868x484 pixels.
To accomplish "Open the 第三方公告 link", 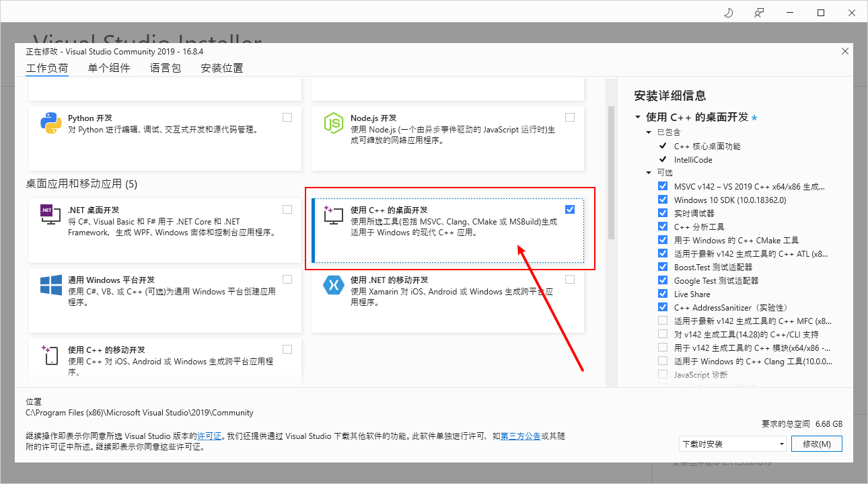I will [x=520, y=436].
